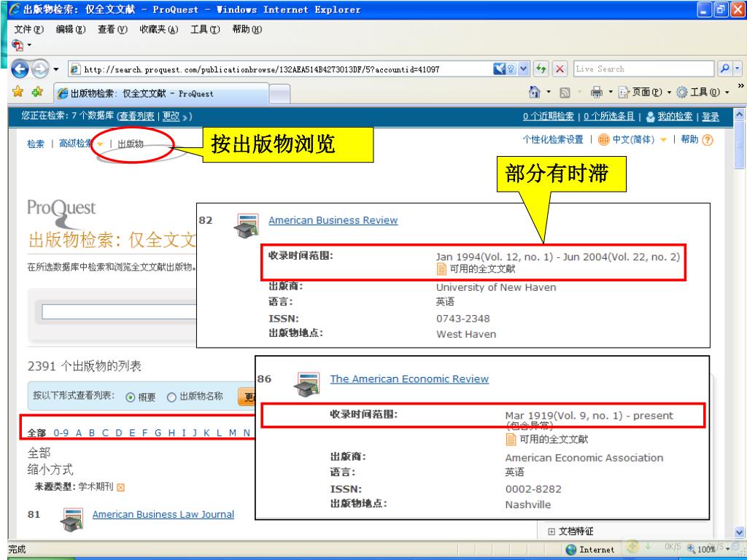Click the Print icon
The image size is (747, 560).
pyautogui.click(x=596, y=93)
